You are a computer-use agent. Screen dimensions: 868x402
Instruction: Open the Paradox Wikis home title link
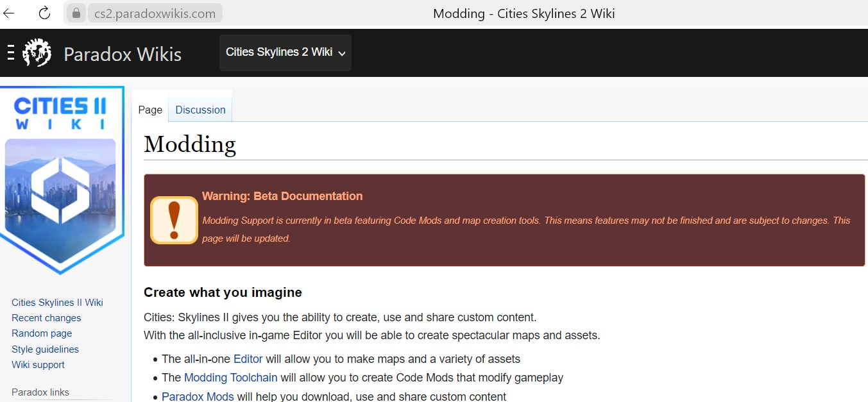tap(123, 54)
